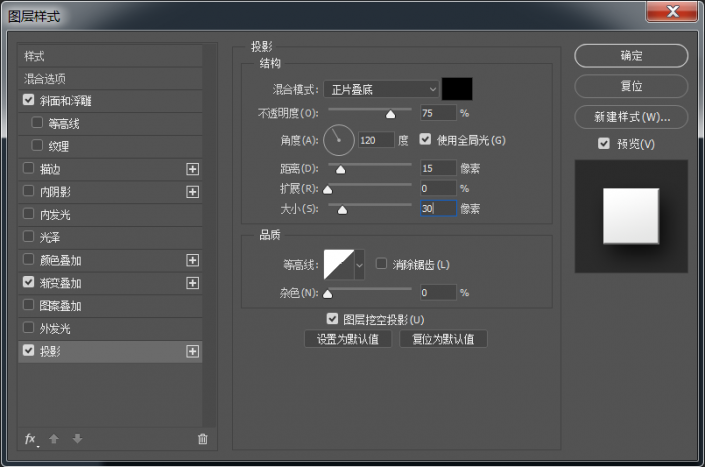The image size is (705, 467).
Task: Click the black shadow color swatch
Action: point(457,89)
